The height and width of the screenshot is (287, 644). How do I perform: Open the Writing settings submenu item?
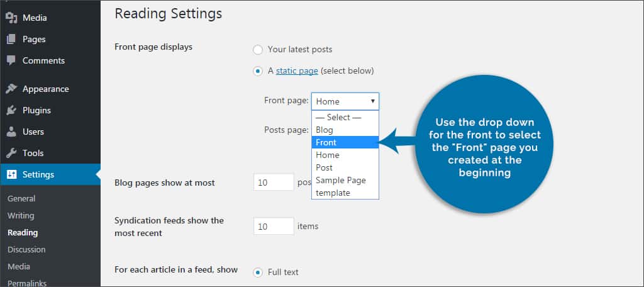tap(21, 215)
